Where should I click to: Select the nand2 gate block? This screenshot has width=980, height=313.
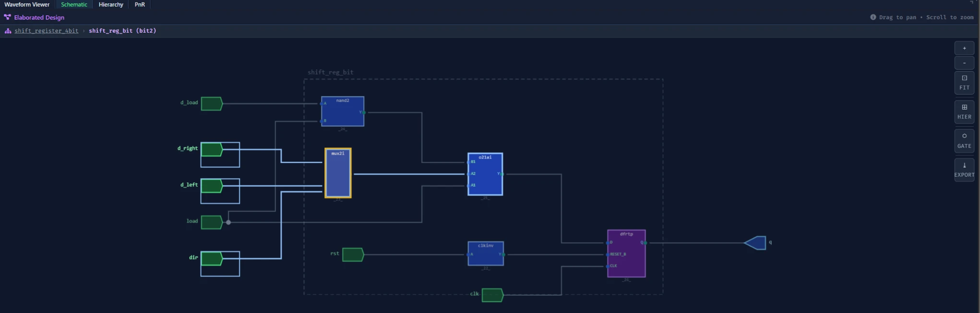tap(343, 111)
